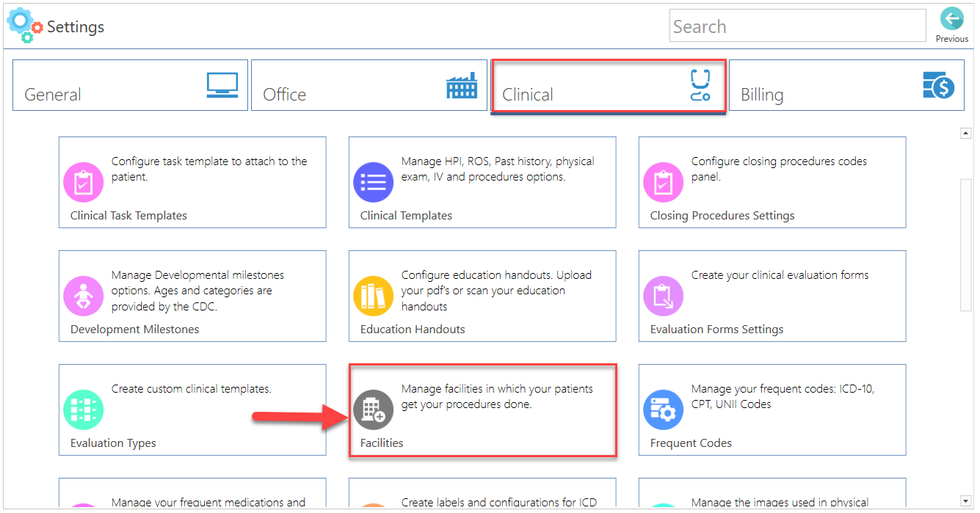Image resolution: width=980 pixels, height=513 pixels.
Task: Click the Billing dollar icon
Action: [938, 85]
